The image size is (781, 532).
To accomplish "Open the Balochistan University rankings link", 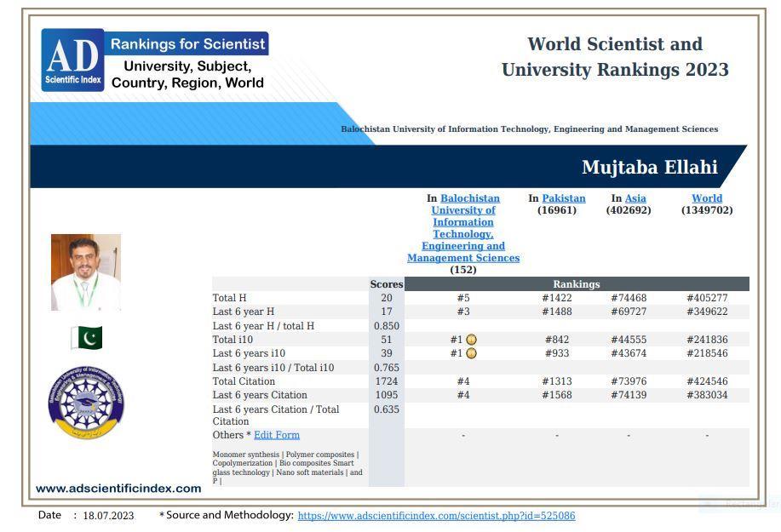I will pos(463,228).
